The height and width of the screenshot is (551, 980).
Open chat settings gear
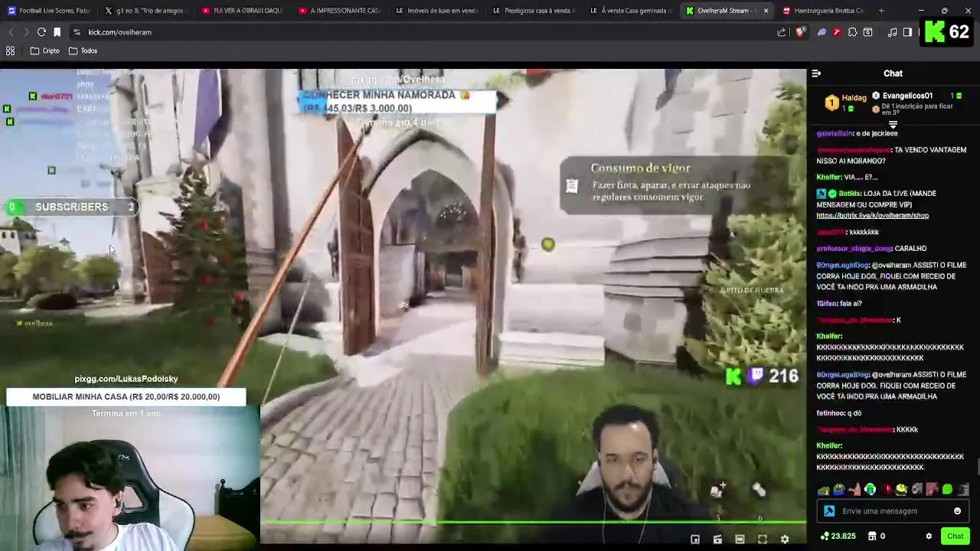[x=929, y=536]
